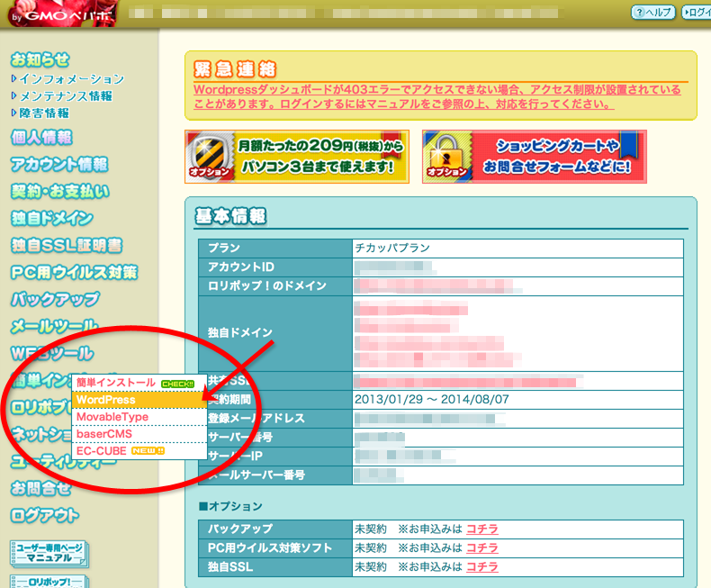This screenshot has height=588, width=711.
Task: Open the バックアップ sidebar menu
Action: pyautogui.click(x=55, y=299)
